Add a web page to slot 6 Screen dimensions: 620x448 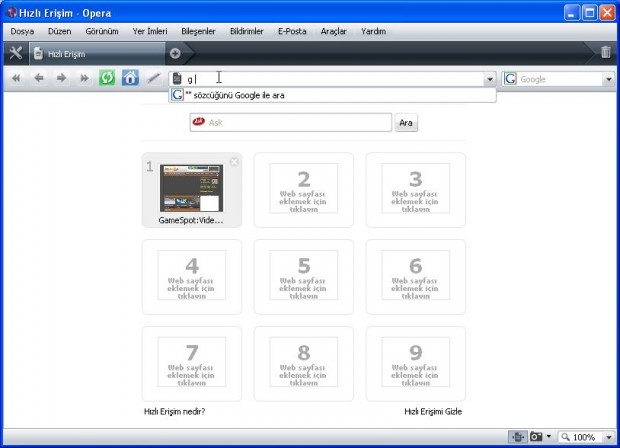pyautogui.click(x=416, y=277)
